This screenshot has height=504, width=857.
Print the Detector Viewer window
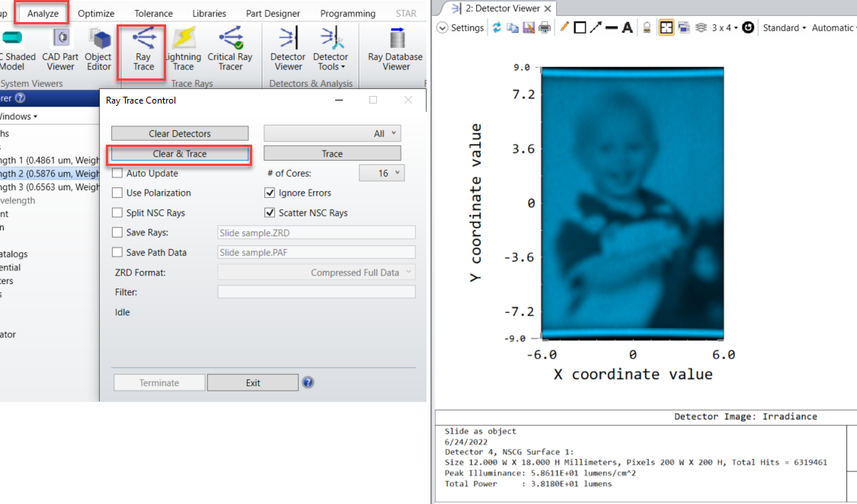coord(545,27)
